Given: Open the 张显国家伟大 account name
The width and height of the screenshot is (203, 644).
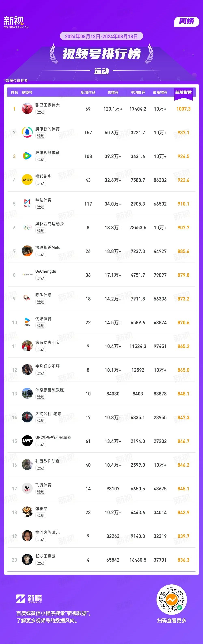Looking at the screenshot, I should [48, 105].
